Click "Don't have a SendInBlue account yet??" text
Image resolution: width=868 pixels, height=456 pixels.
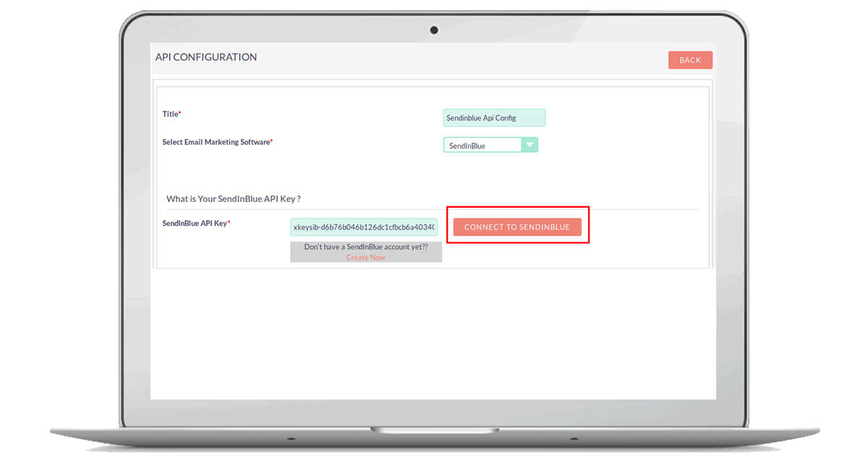coord(366,247)
